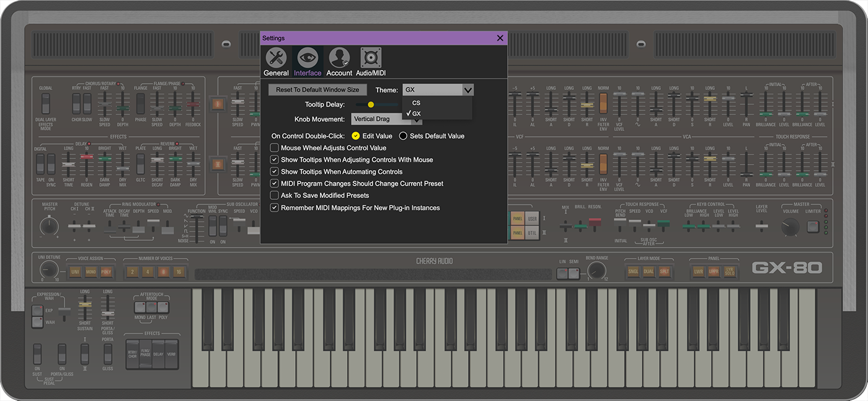The image size is (868, 401).
Task: Click the PANEL button in row II
Action: tap(518, 233)
